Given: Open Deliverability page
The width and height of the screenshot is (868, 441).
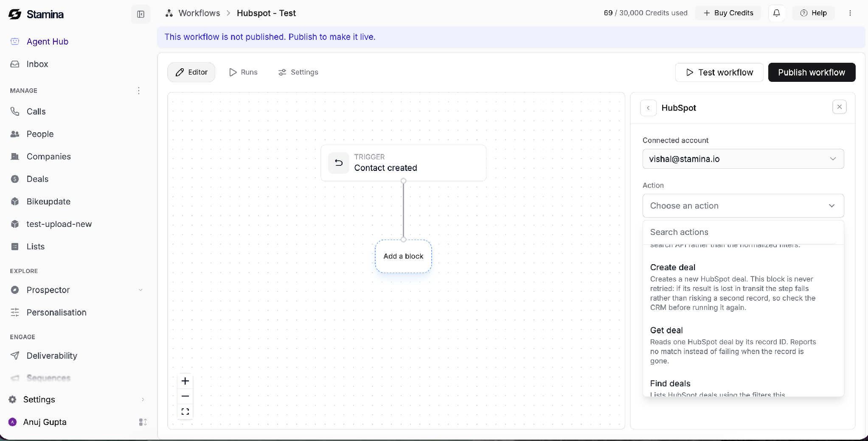Looking at the screenshot, I should (x=52, y=356).
